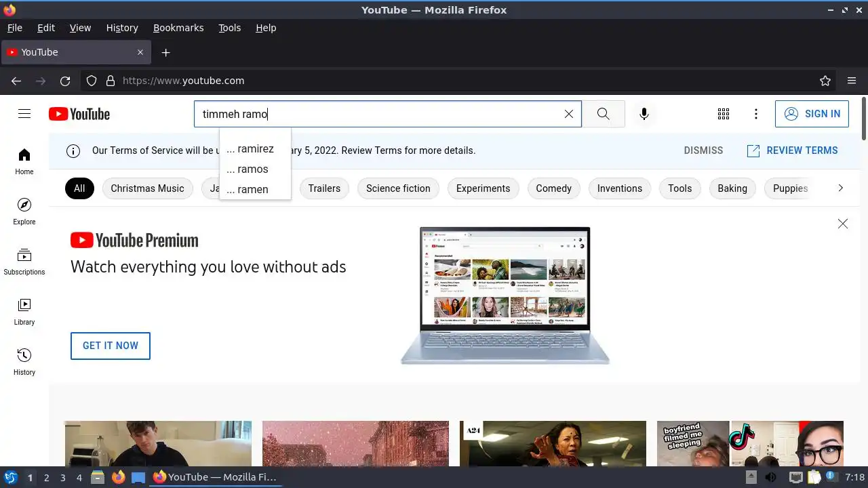Screen dimensions: 868x488
Task: Start voice search with microphone
Action: (644, 114)
